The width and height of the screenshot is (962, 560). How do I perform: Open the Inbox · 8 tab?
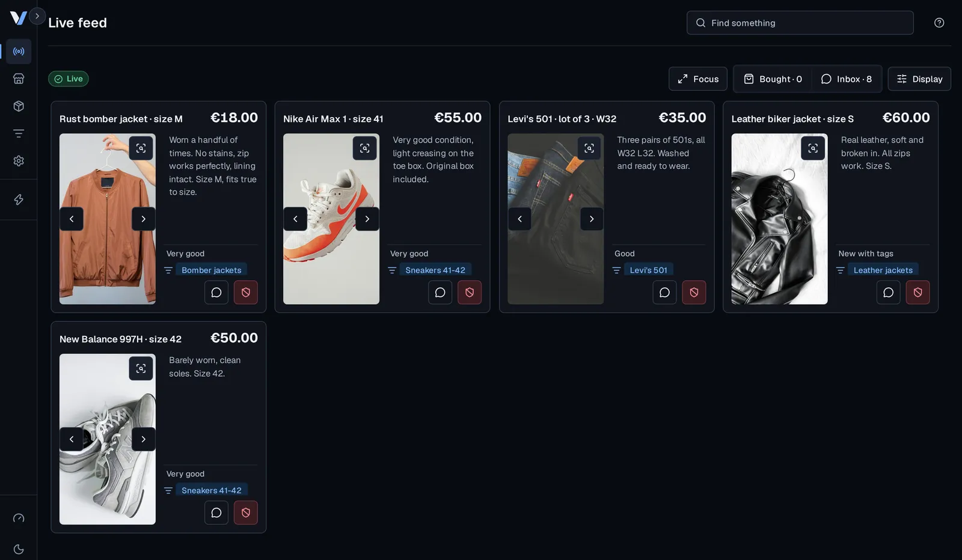click(x=847, y=79)
